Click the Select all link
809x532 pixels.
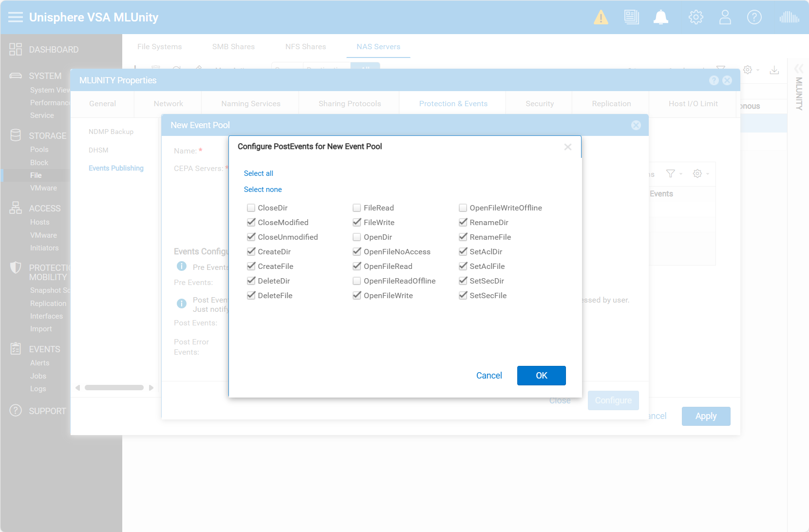tap(258, 173)
